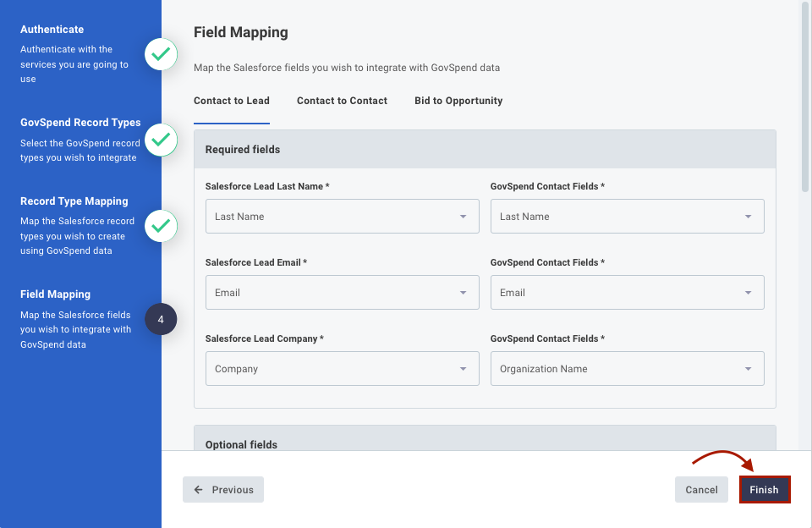Click the vertical scrollbar on the right
Image resolution: width=812 pixels, height=528 pixels.
[805, 96]
